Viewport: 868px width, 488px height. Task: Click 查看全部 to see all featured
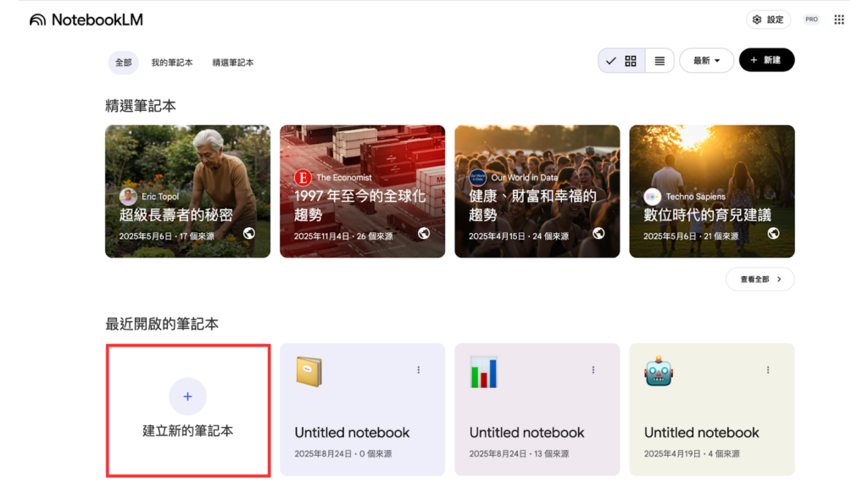click(759, 279)
